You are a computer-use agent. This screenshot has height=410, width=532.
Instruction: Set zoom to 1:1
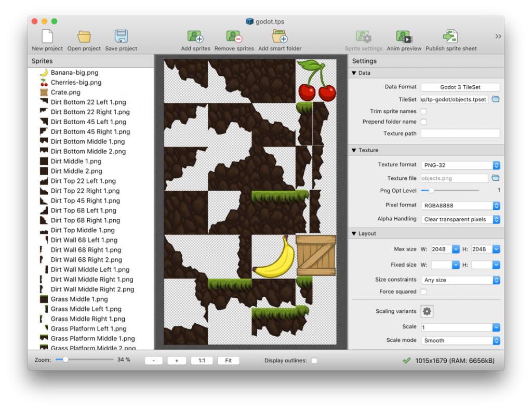coord(202,360)
